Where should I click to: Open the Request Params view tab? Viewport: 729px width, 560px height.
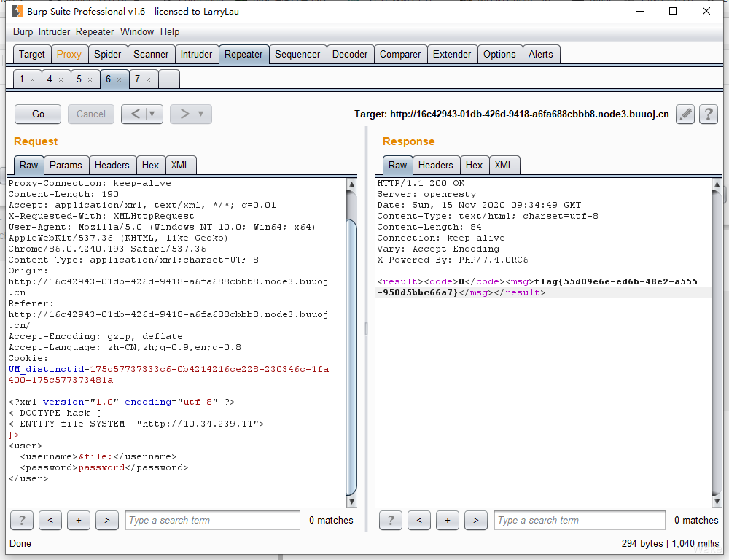pos(66,165)
